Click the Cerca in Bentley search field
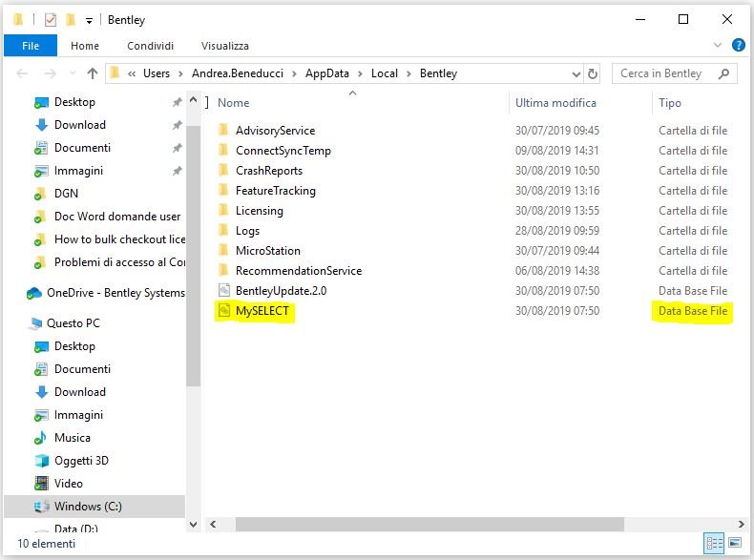Screen dimensions: 754x560 [x=674, y=73]
